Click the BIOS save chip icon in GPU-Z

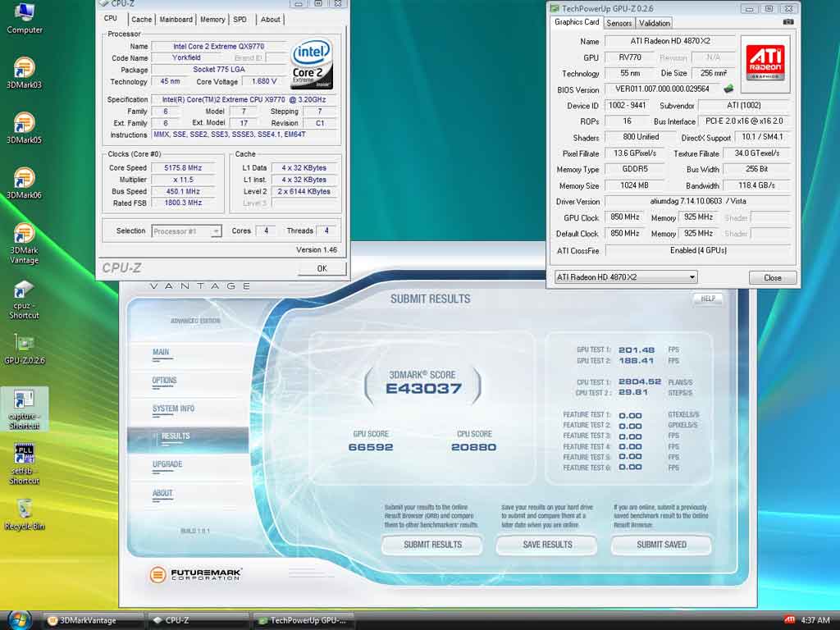tap(728, 89)
